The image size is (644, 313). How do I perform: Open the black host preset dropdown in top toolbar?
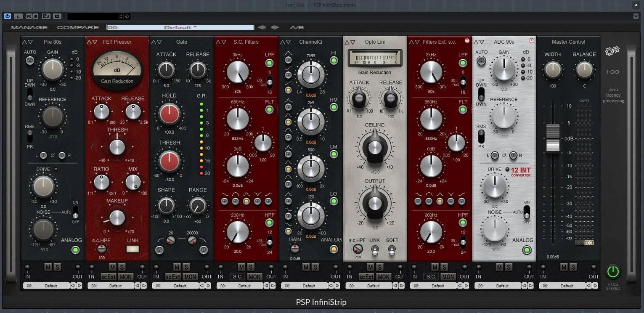coord(99,16)
